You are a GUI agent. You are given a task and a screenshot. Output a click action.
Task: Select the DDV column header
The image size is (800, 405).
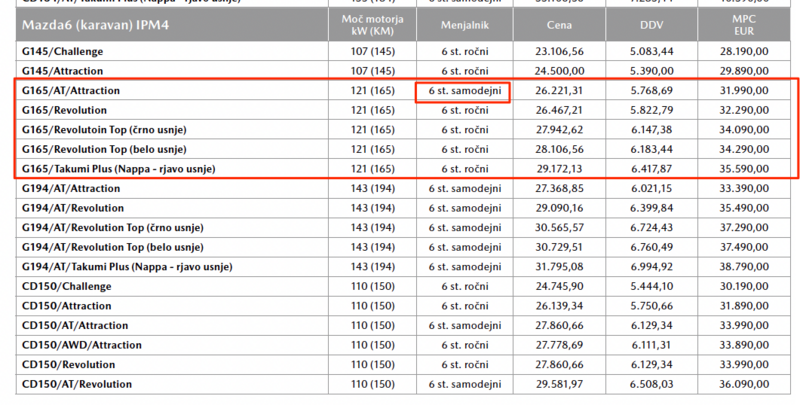651,25
